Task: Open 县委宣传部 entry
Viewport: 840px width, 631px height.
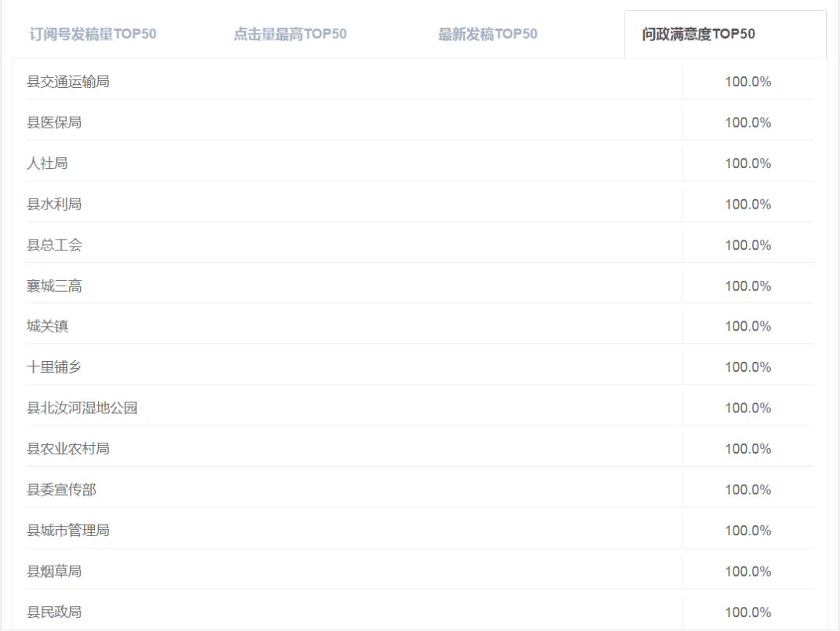Action: (x=61, y=489)
